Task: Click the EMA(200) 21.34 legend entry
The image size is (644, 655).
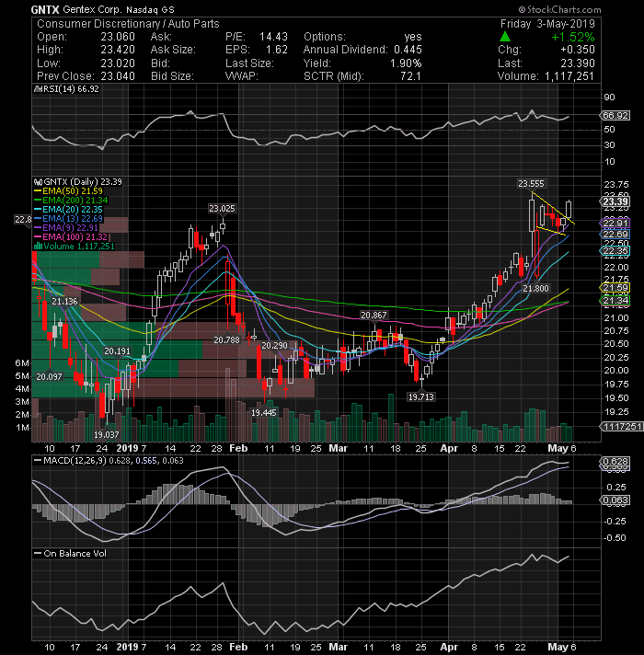Action: pos(71,201)
